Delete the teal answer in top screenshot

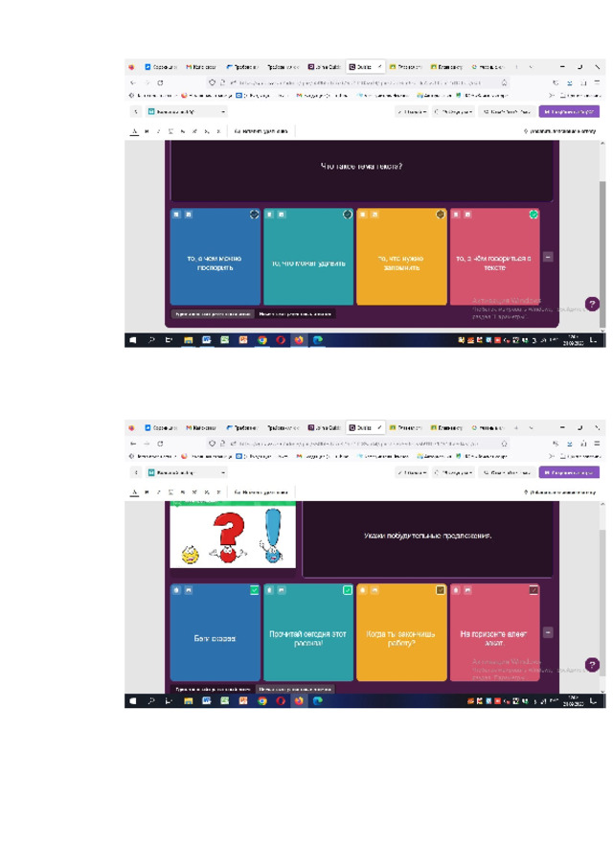click(x=269, y=215)
